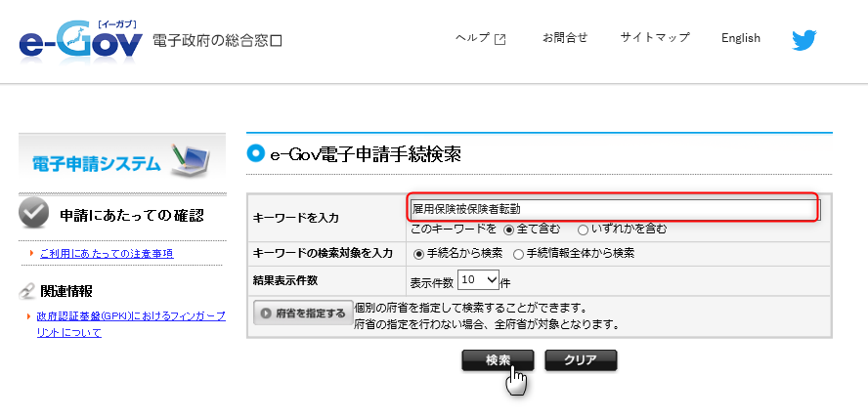868x418 pixels.
Task: Click the chain link icon beside 関連情報
Action: (26, 291)
